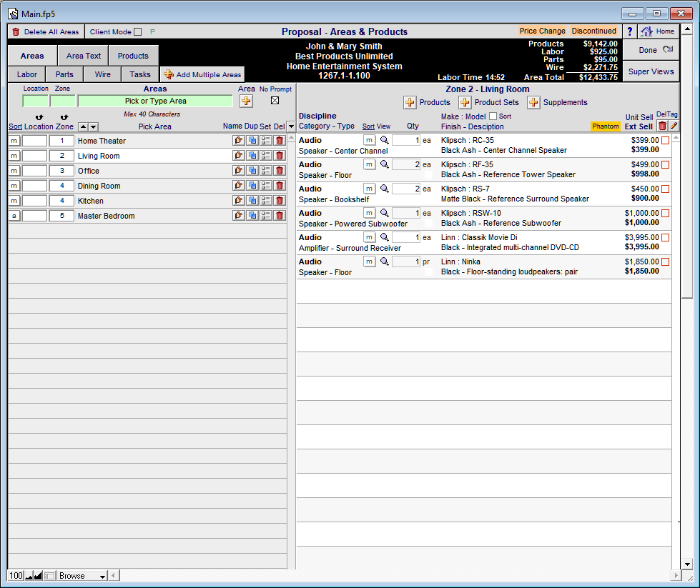This screenshot has height=588, width=700.
Task: Click the Price Change color legend
Action: click(x=543, y=31)
